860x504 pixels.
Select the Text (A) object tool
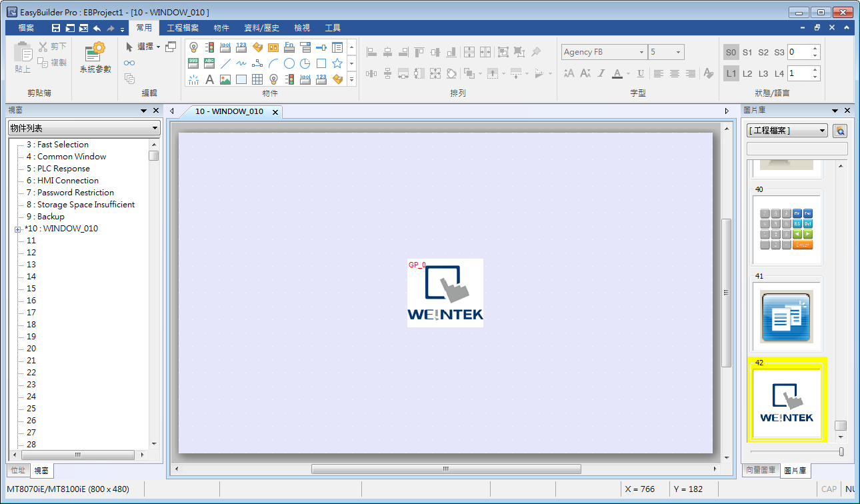pos(209,79)
